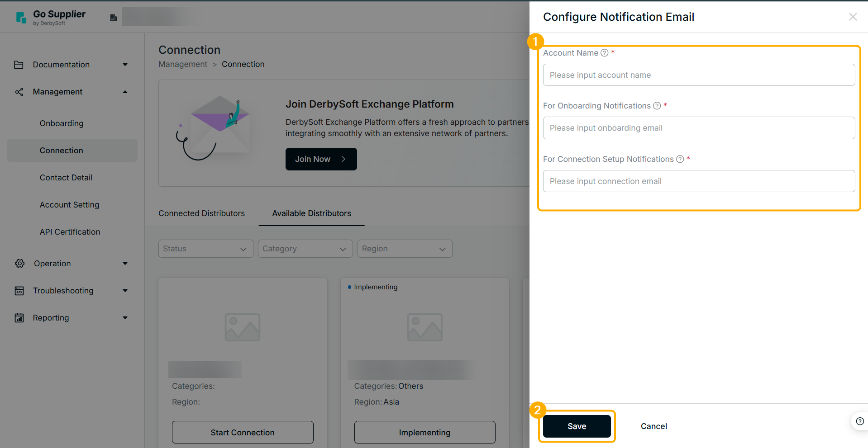
Task: Click the Management share icon
Action: [x=19, y=92]
